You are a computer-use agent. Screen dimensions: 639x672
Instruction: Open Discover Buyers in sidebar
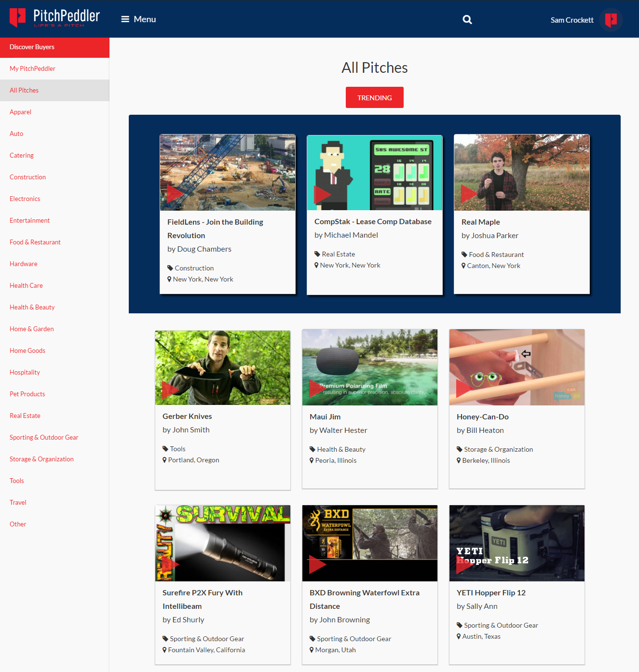pyautogui.click(x=54, y=47)
